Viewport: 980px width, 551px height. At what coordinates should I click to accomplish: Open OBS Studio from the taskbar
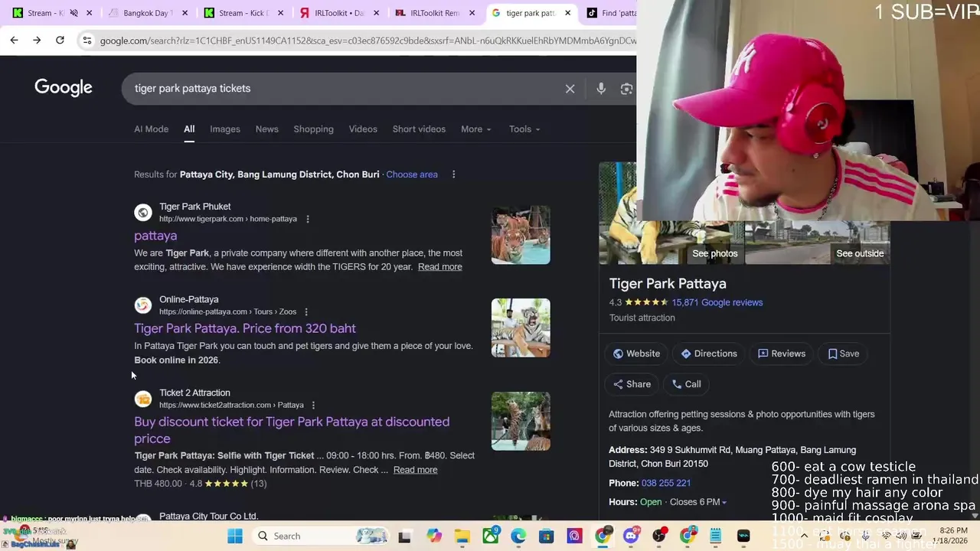[x=659, y=536]
